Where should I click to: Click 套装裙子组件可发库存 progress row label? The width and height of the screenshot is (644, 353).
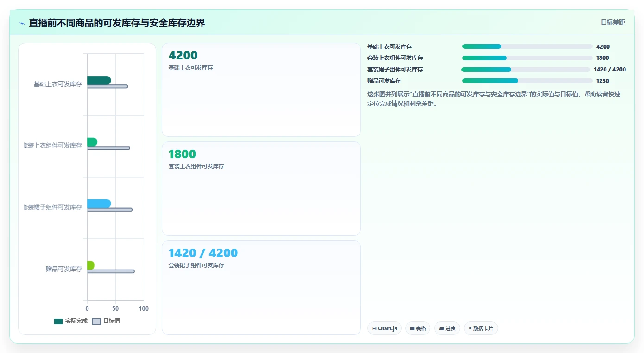coord(395,70)
